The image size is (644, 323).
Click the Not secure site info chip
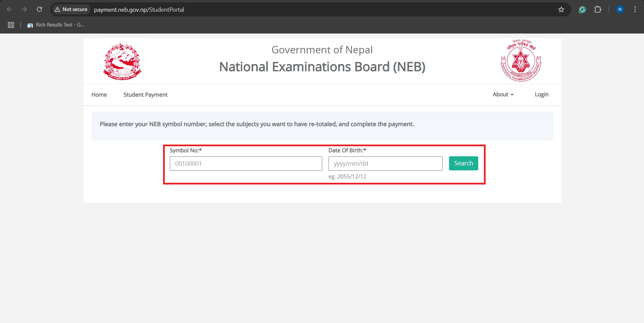pyautogui.click(x=71, y=9)
